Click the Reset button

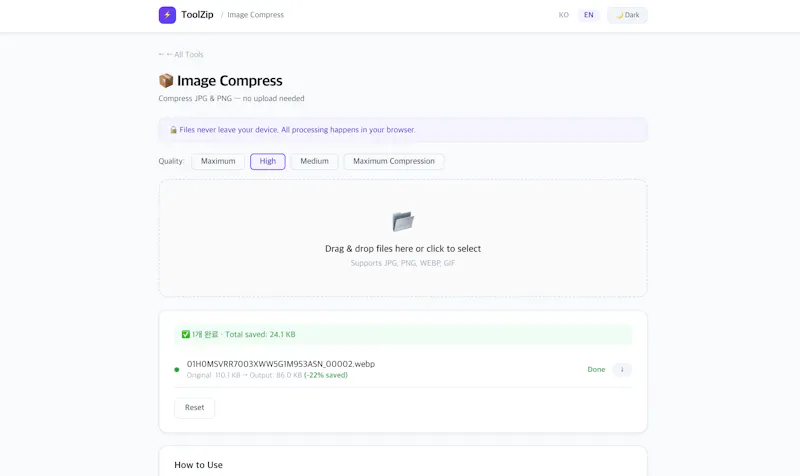coord(194,408)
